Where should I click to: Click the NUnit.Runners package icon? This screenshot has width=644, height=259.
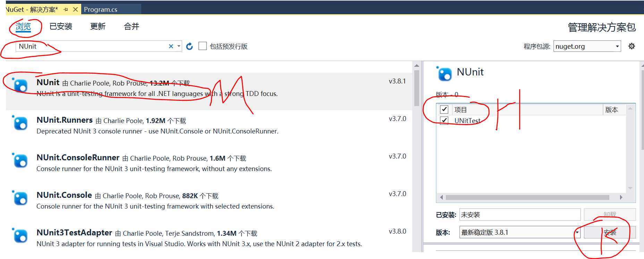[20, 122]
